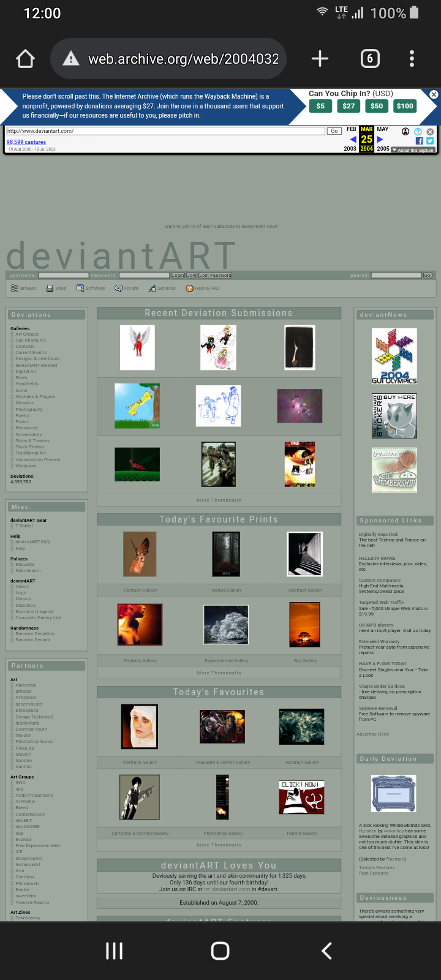Viewport: 441px width, 980px height.
Task: Share capture on Facebook
Action: click(x=420, y=141)
